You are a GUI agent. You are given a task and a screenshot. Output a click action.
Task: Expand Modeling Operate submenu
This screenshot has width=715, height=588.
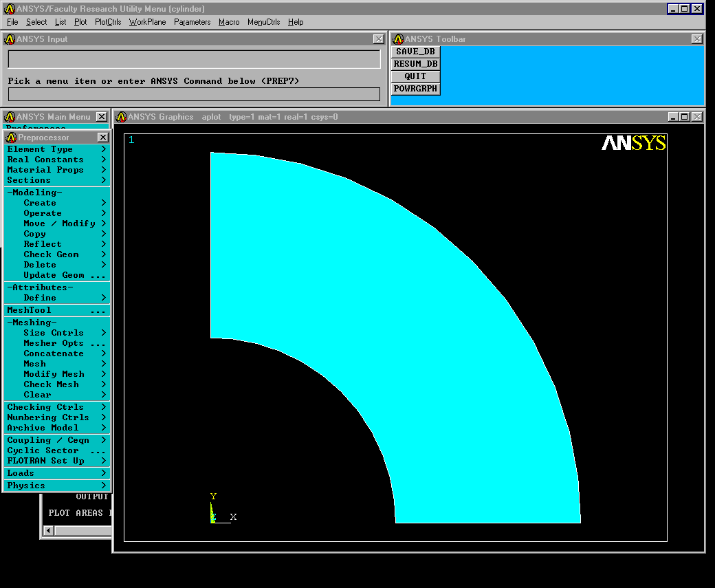[57, 213]
